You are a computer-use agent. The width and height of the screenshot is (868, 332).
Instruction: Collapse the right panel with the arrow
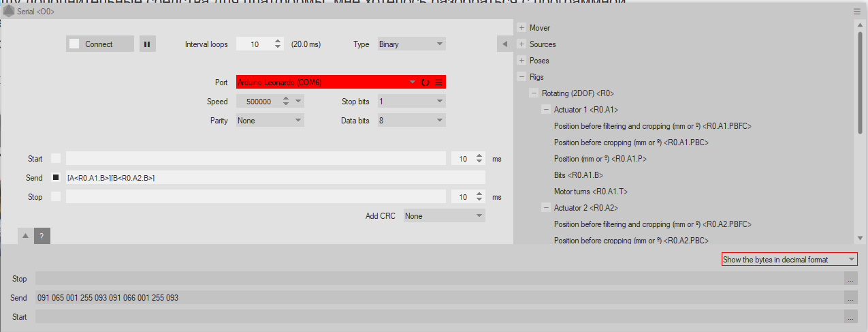pos(504,44)
